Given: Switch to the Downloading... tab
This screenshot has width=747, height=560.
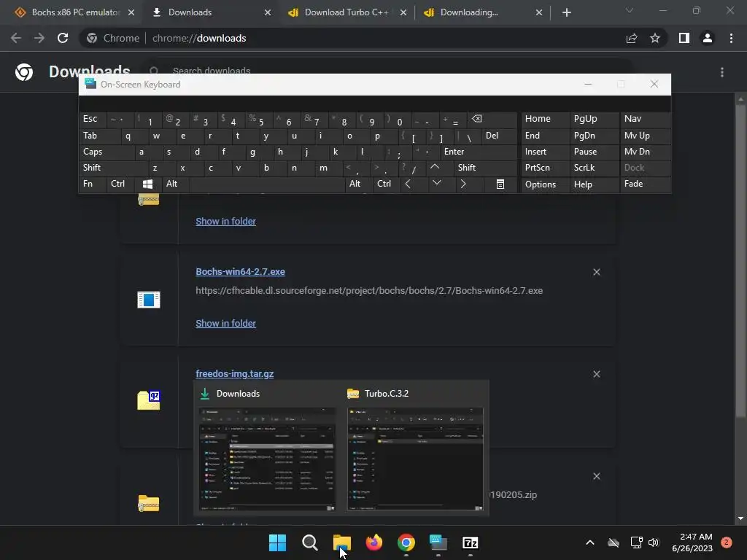Looking at the screenshot, I should [481, 12].
